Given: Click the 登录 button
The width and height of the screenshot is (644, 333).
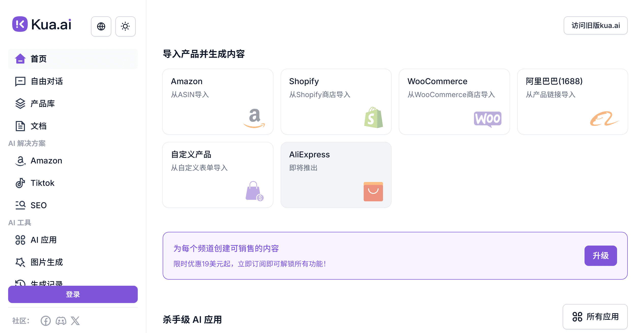Looking at the screenshot, I should 73,294.
